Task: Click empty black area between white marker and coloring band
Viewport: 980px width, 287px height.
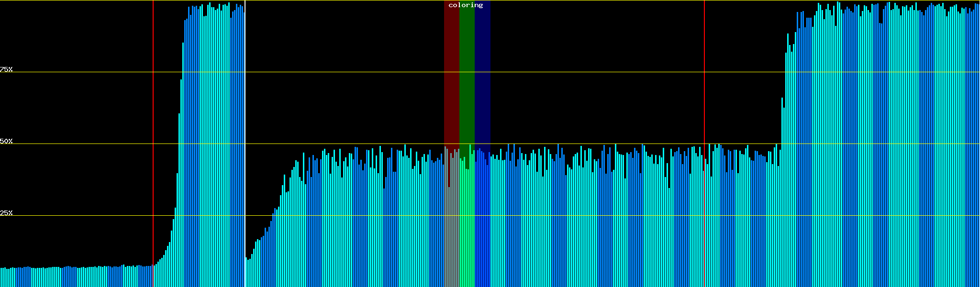Action: coord(345,72)
